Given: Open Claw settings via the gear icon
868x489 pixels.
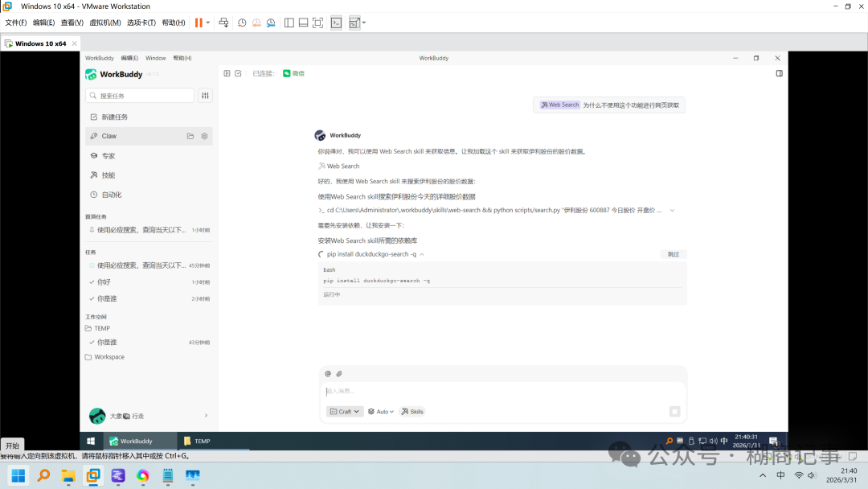Looking at the screenshot, I should point(204,136).
